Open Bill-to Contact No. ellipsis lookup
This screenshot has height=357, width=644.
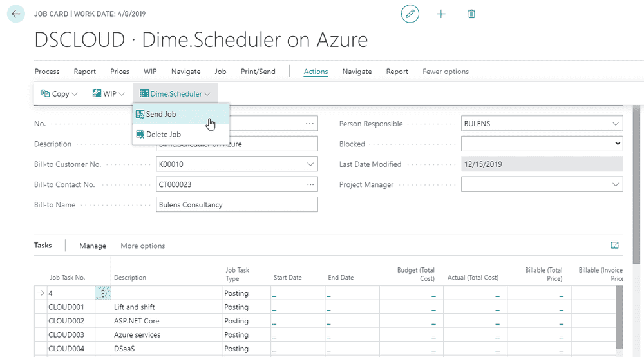pos(310,184)
